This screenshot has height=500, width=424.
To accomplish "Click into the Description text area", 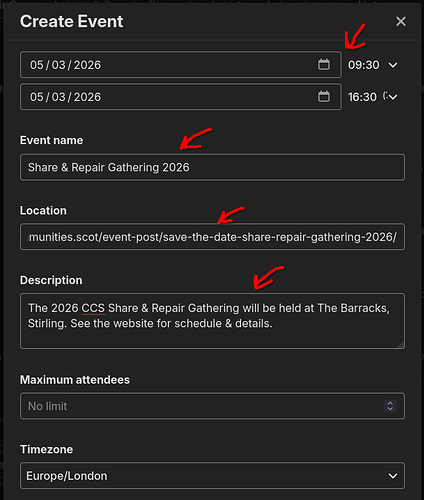I will [212, 321].
